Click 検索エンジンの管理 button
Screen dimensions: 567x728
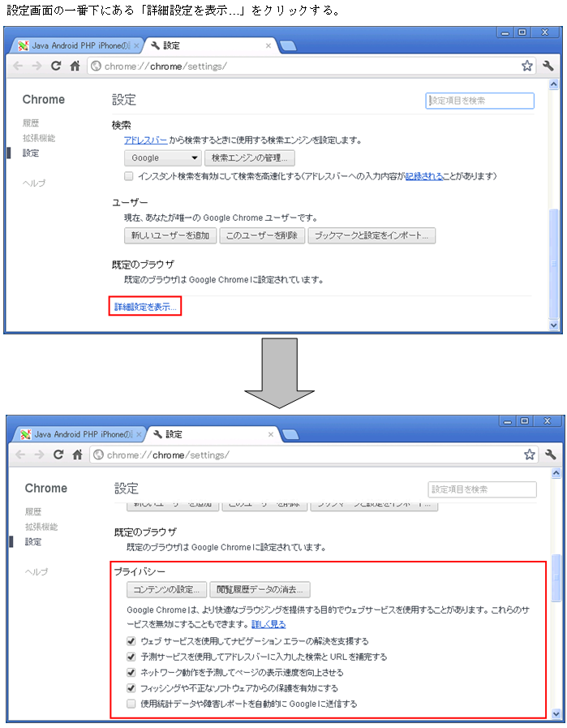click(x=250, y=158)
